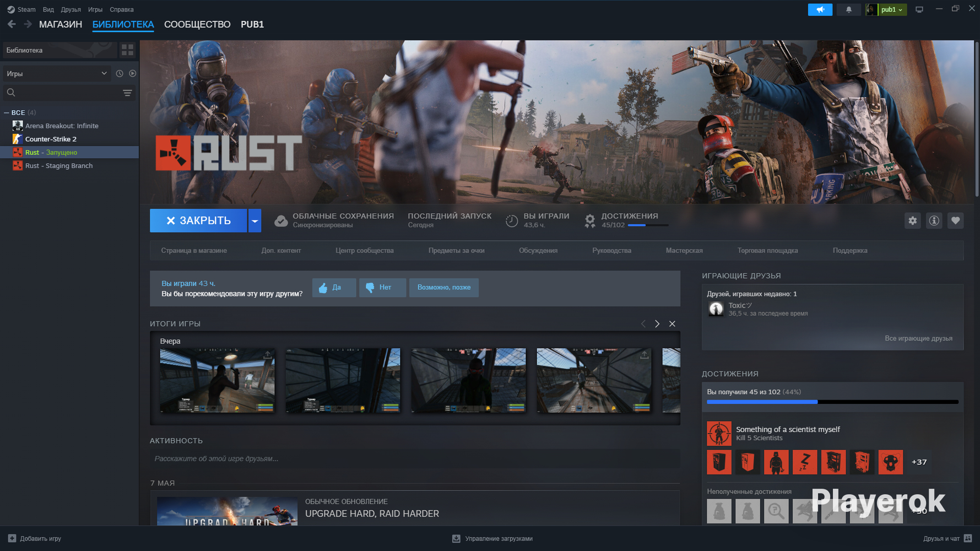Open the library advanced filter icon
Screen dimensions: 980x551
(127, 93)
